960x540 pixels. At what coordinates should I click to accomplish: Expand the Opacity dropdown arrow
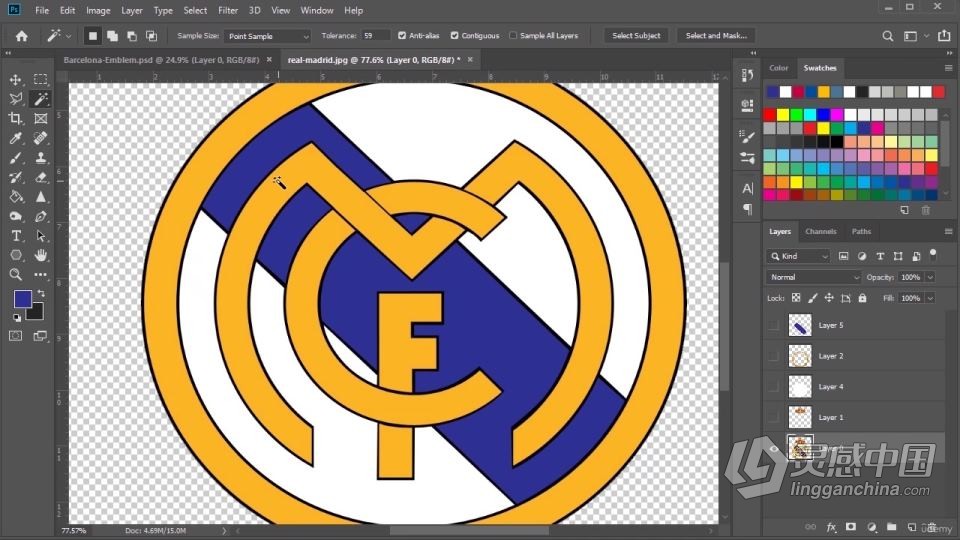click(x=930, y=277)
